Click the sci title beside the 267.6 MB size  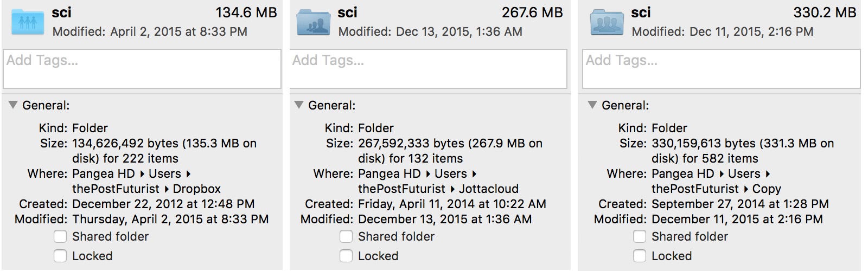pos(347,12)
